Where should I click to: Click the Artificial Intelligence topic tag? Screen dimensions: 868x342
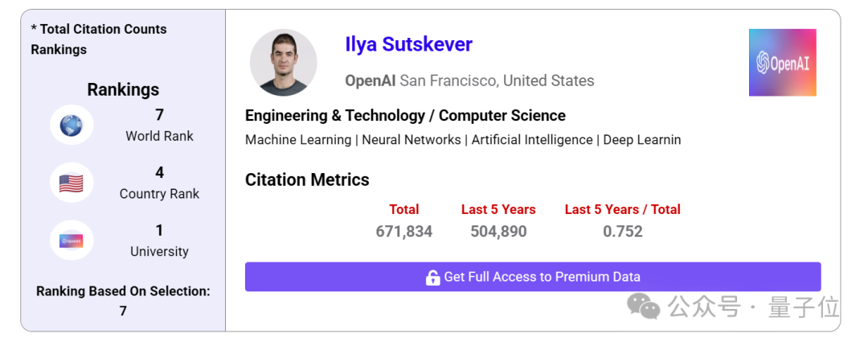click(x=532, y=140)
